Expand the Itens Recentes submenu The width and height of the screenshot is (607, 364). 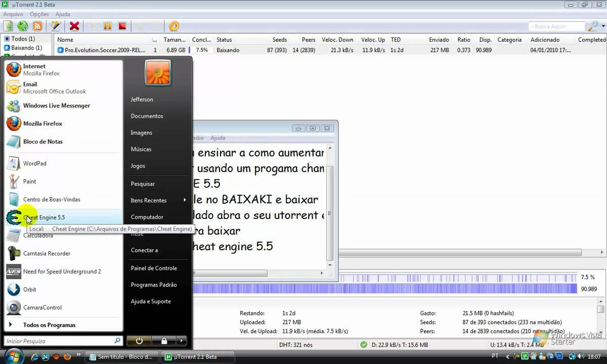coord(158,201)
